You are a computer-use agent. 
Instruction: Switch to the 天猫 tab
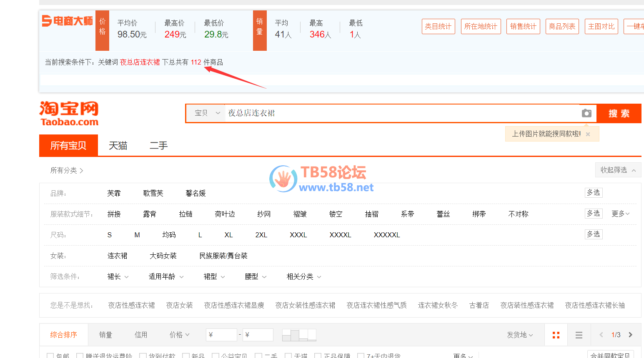click(x=118, y=146)
